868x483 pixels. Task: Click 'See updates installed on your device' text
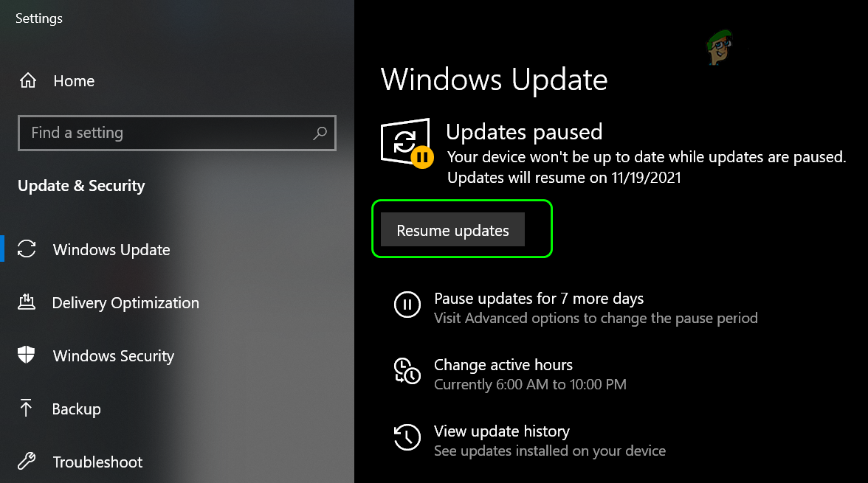point(550,451)
